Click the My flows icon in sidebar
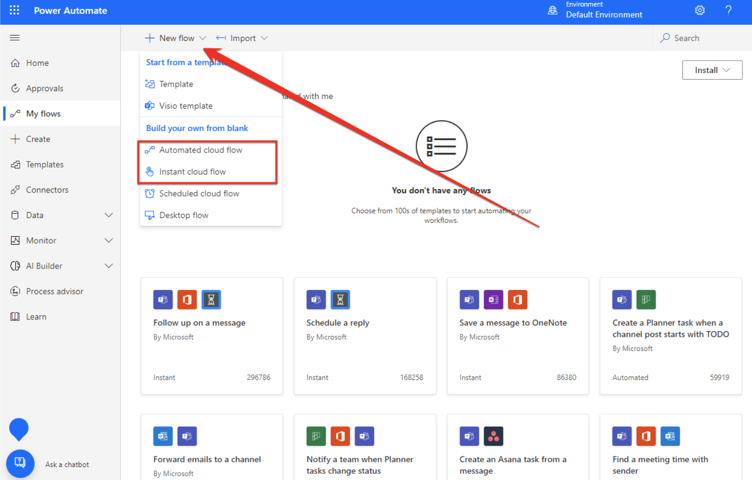Screen dimensions: 752x480 click(x=15, y=114)
